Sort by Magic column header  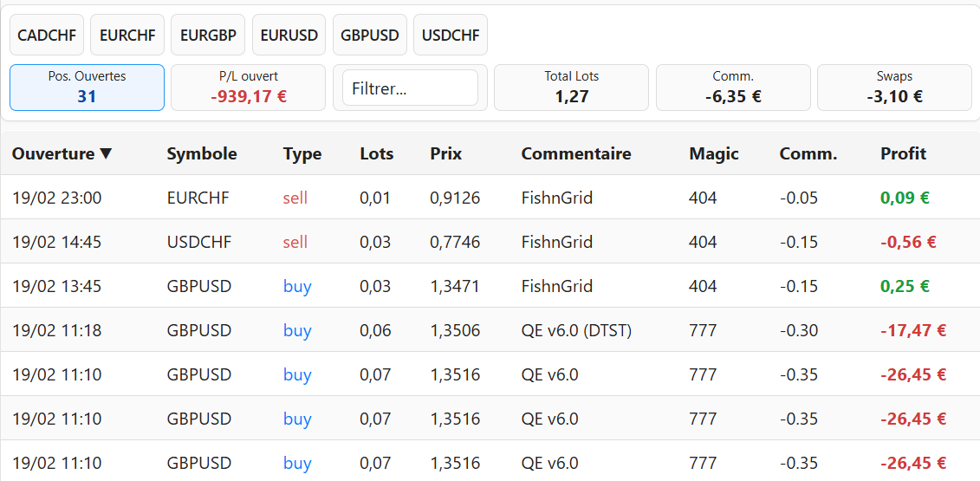[x=713, y=154]
